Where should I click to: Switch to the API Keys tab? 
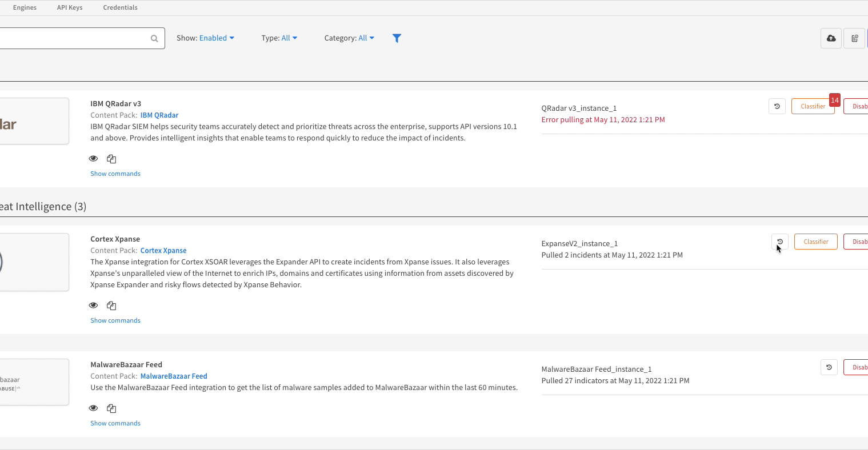[x=70, y=7]
